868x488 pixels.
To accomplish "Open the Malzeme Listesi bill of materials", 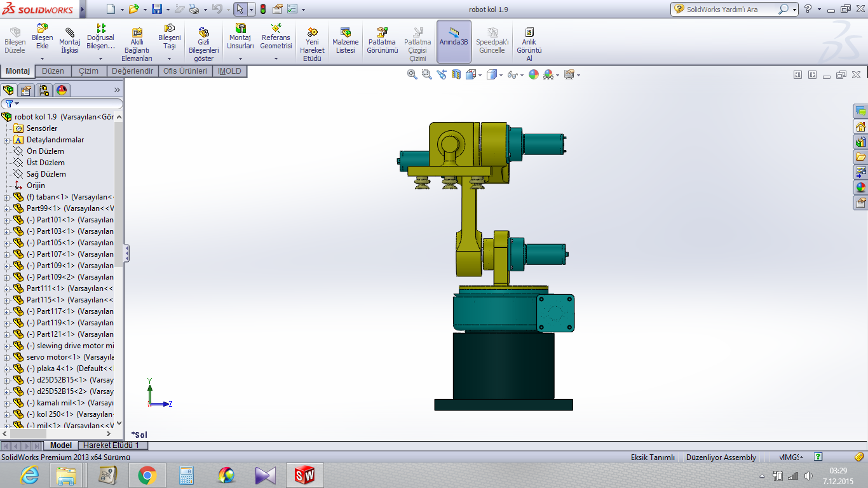I will pos(346,41).
